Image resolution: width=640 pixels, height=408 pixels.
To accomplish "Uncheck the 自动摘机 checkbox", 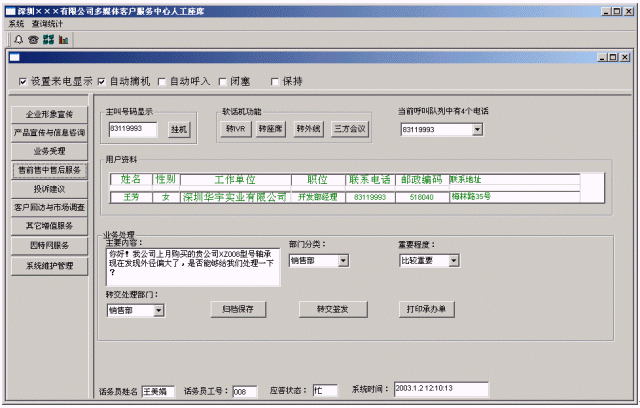I will pyautogui.click(x=102, y=81).
